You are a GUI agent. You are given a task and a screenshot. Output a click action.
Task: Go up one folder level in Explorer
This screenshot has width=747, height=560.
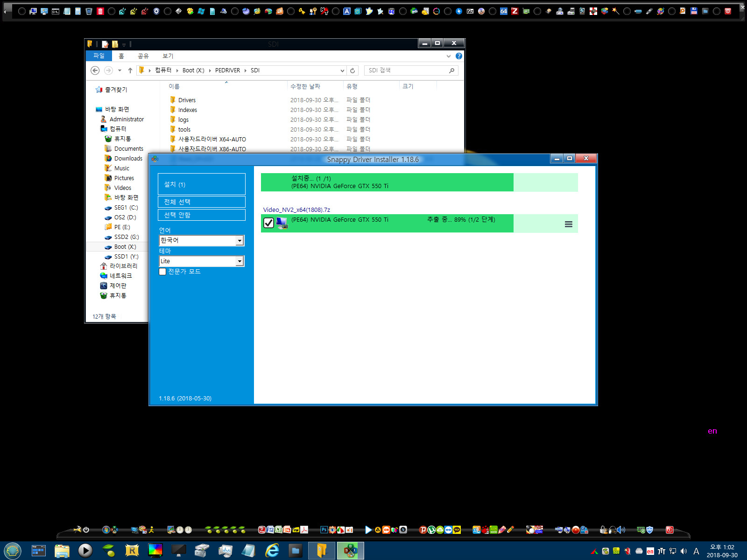tap(130, 70)
